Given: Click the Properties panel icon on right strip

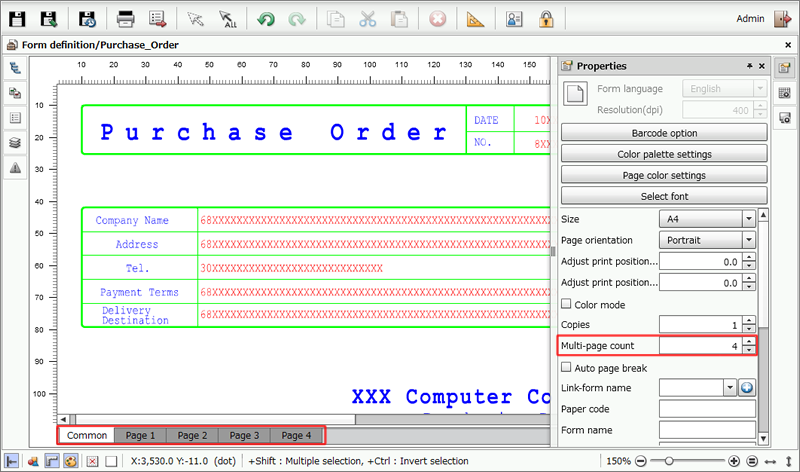Looking at the screenshot, I should (784, 68).
